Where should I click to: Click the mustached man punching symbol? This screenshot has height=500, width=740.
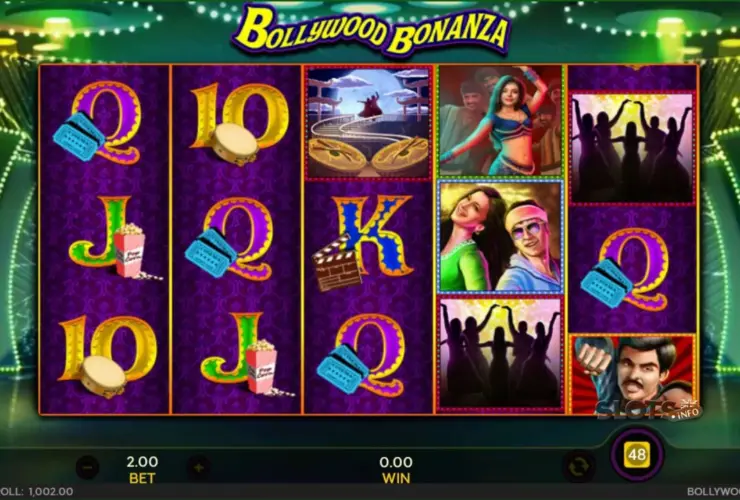click(632, 375)
